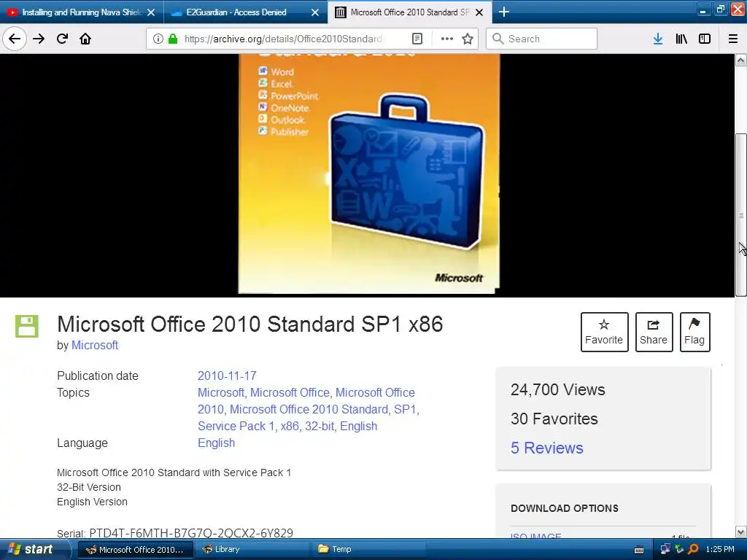Focus the Search box in toolbar
The image size is (747, 560).
tap(541, 39)
